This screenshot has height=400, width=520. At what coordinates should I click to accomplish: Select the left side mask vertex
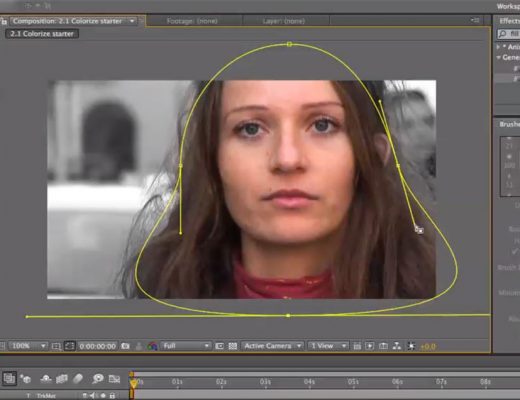click(x=181, y=165)
